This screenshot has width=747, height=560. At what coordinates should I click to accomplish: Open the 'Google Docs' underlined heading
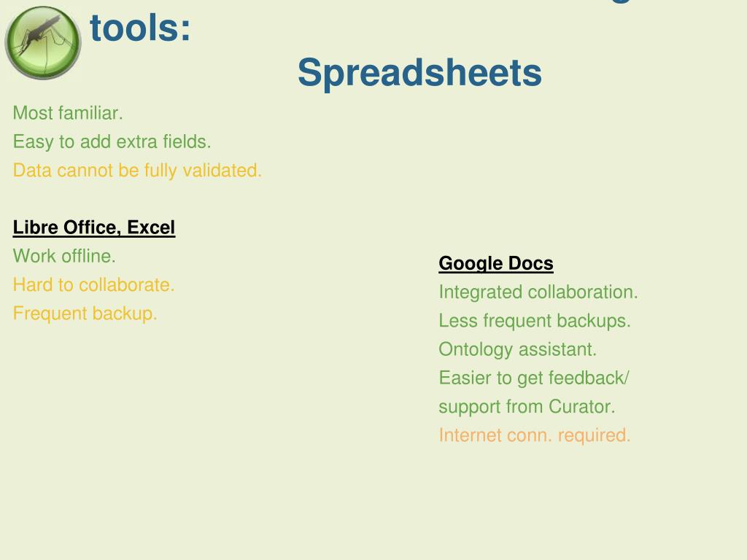[x=496, y=263]
